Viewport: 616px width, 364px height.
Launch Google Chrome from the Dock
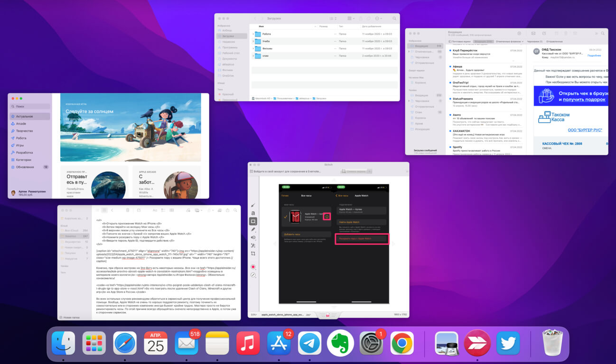pos(402,343)
